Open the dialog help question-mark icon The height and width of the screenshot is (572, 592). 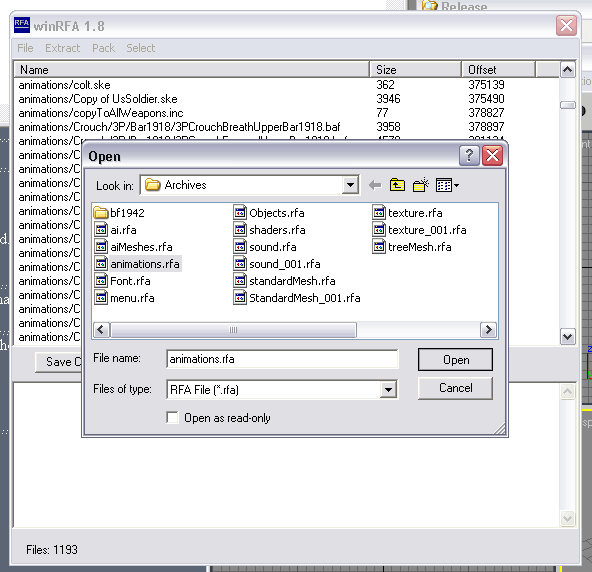pyautogui.click(x=469, y=155)
